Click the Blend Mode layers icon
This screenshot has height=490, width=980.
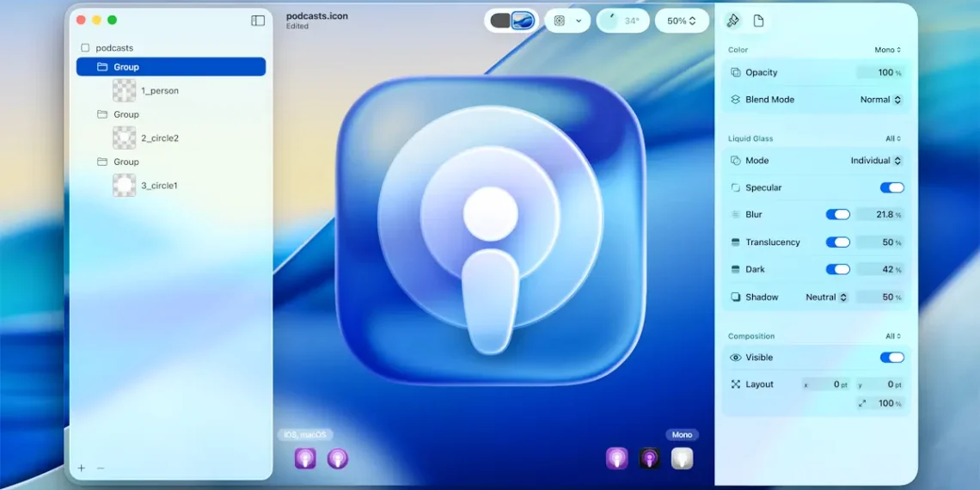(736, 100)
